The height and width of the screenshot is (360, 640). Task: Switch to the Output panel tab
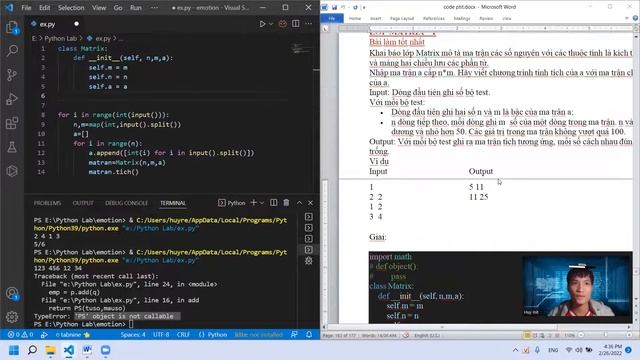(83, 203)
